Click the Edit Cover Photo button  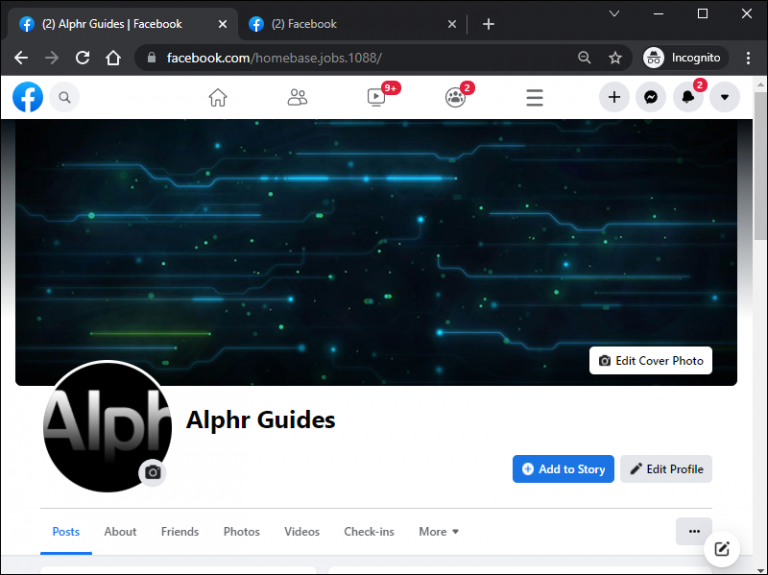pos(650,360)
